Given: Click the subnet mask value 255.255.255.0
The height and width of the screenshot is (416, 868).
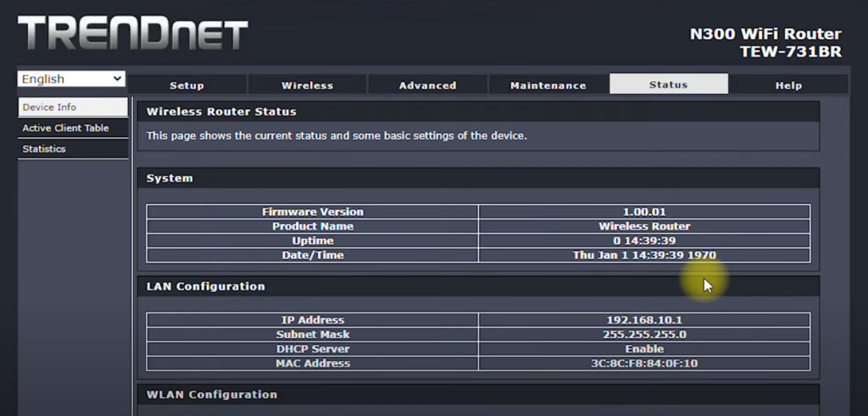Looking at the screenshot, I should click(x=644, y=335).
